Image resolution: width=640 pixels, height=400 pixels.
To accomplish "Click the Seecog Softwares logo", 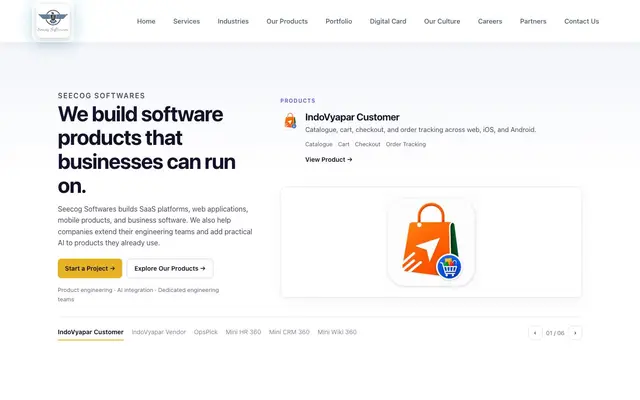I will (x=53, y=21).
